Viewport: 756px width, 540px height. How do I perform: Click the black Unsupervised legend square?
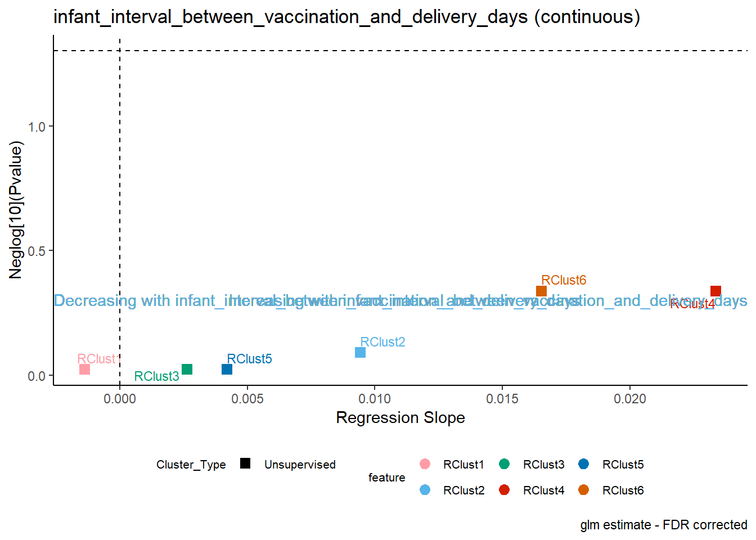coord(245,464)
